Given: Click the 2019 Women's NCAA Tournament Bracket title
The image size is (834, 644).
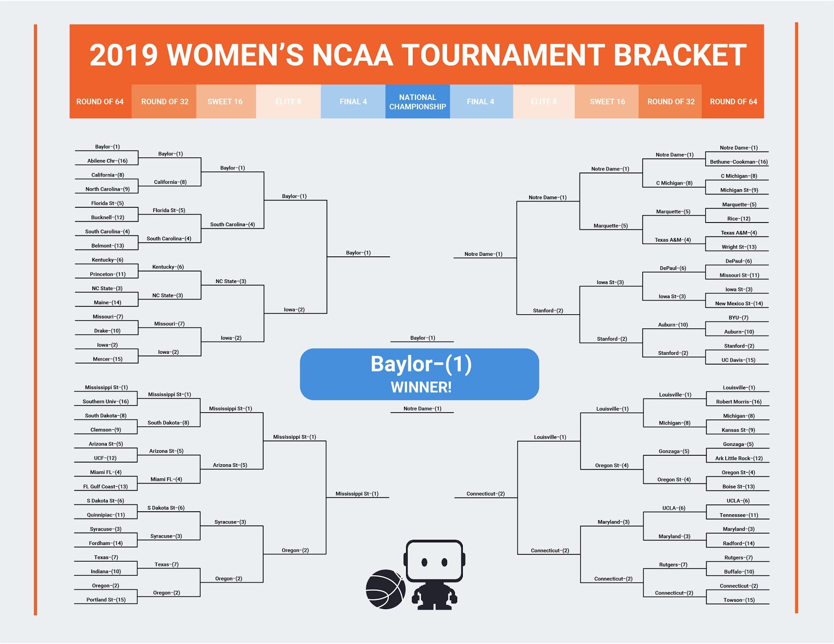Looking at the screenshot, I should (x=418, y=55).
